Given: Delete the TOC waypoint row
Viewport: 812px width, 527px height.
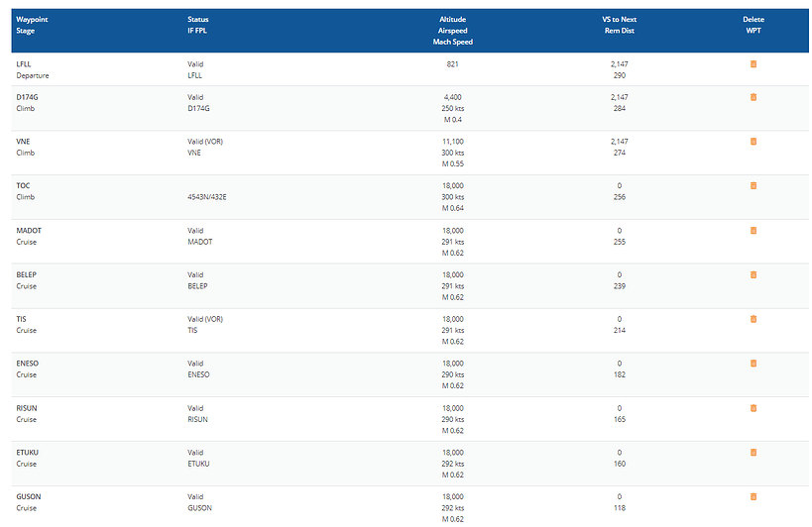Looking at the screenshot, I should [x=754, y=186].
